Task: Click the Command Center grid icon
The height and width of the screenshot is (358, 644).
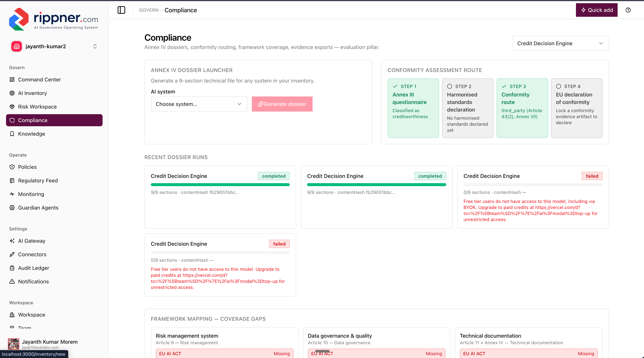Action: click(x=12, y=80)
